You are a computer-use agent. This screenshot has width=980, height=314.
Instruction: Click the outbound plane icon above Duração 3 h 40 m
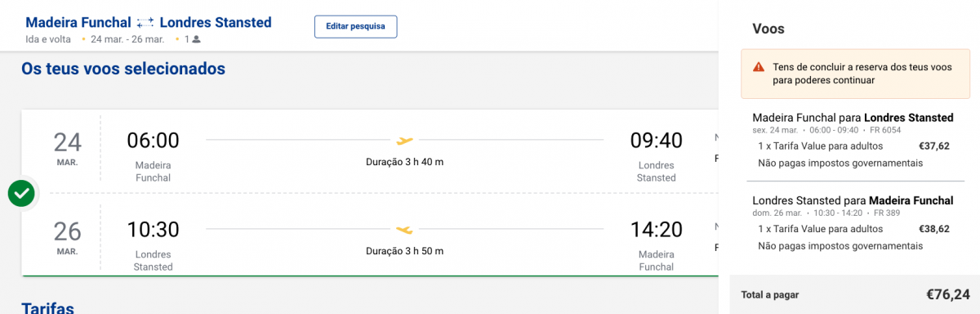[x=404, y=140]
